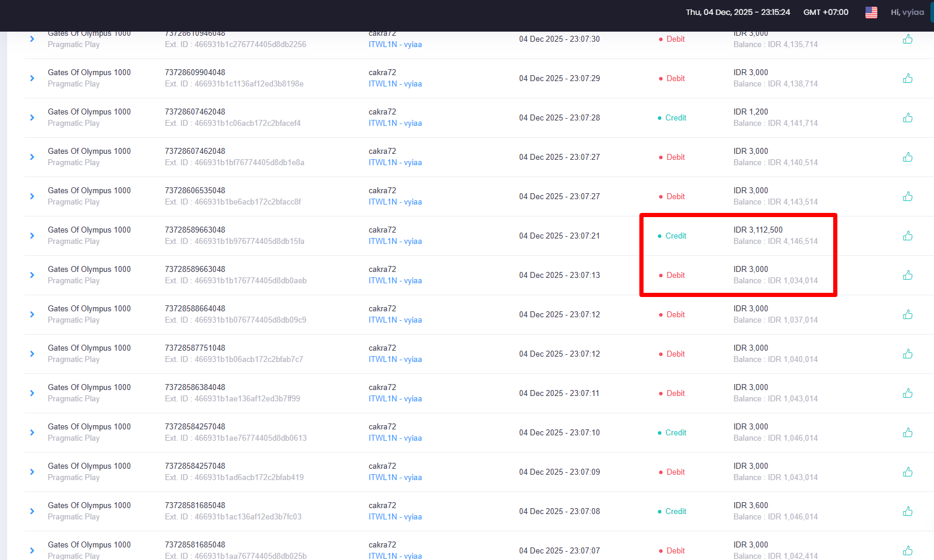Viewport: 934px width, 560px height.
Task: Click the thumbs-up icon on the Balance IDR 4,140,514 row
Action: click(907, 157)
